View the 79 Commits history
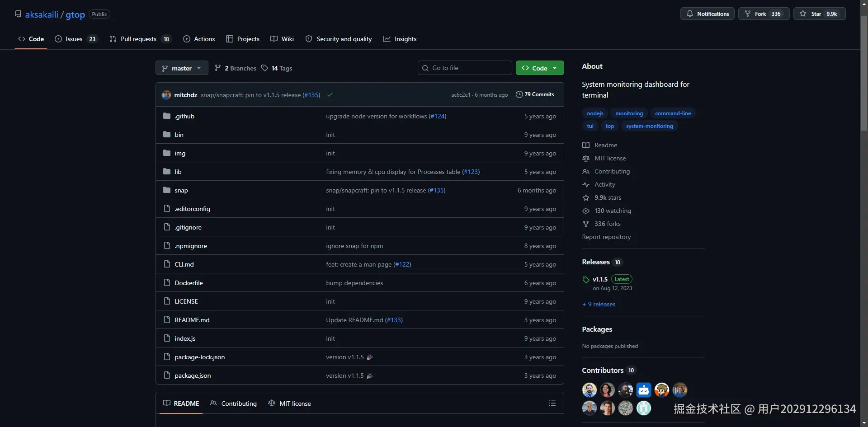868x427 pixels. point(535,94)
